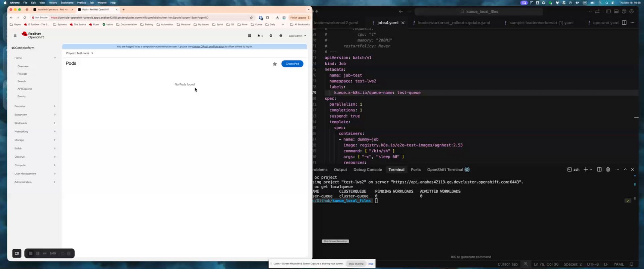Expand the Builds navigation section
Screen dimensions: 644x269
[35, 148]
